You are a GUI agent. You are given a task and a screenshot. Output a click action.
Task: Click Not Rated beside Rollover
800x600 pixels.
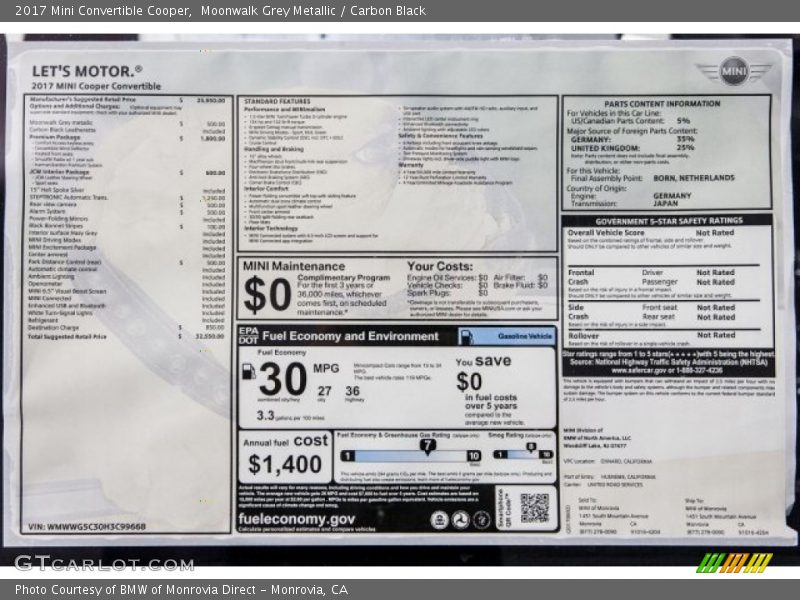(716, 335)
